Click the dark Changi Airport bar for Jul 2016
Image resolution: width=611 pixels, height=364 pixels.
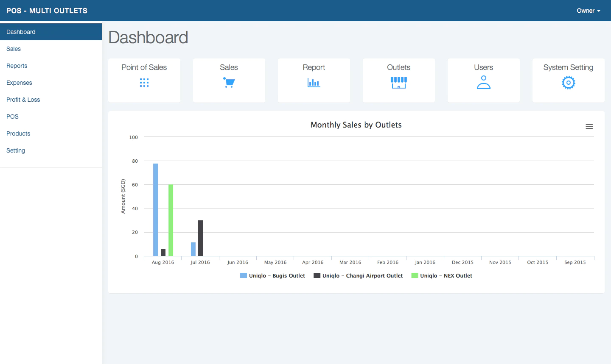(201, 238)
